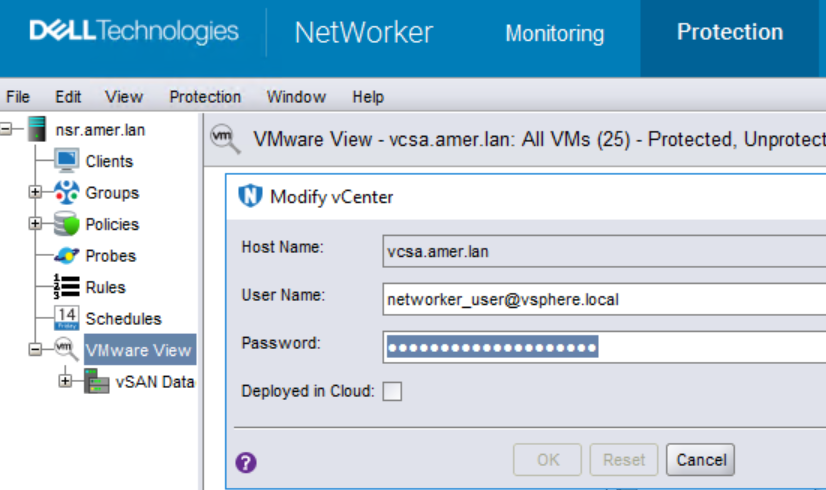This screenshot has width=826, height=490.
Task: Click the vSAN Data server icon
Action: click(x=96, y=381)
